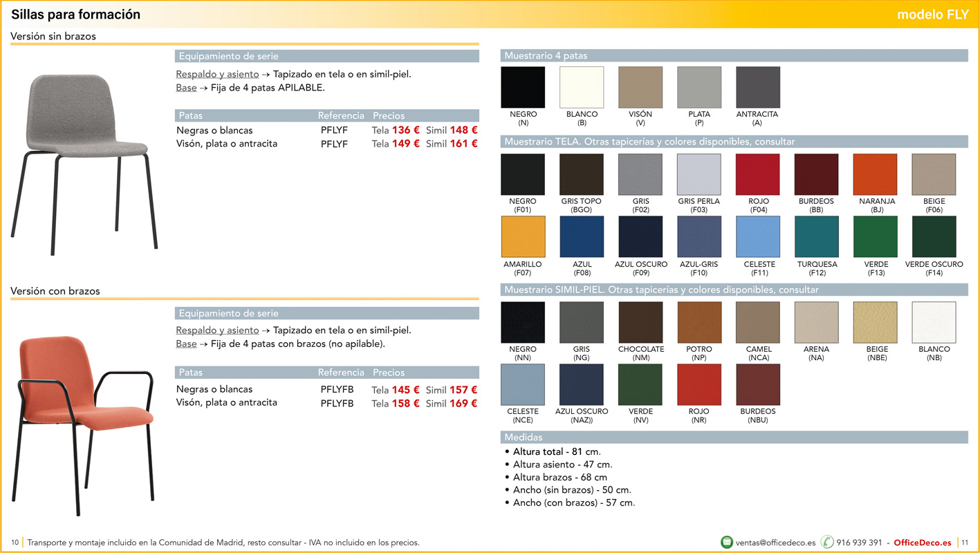980x553 pixels.
Task: Pick the ANTRACITA (A) leg color swatch
Action: [x=758, y=87]
